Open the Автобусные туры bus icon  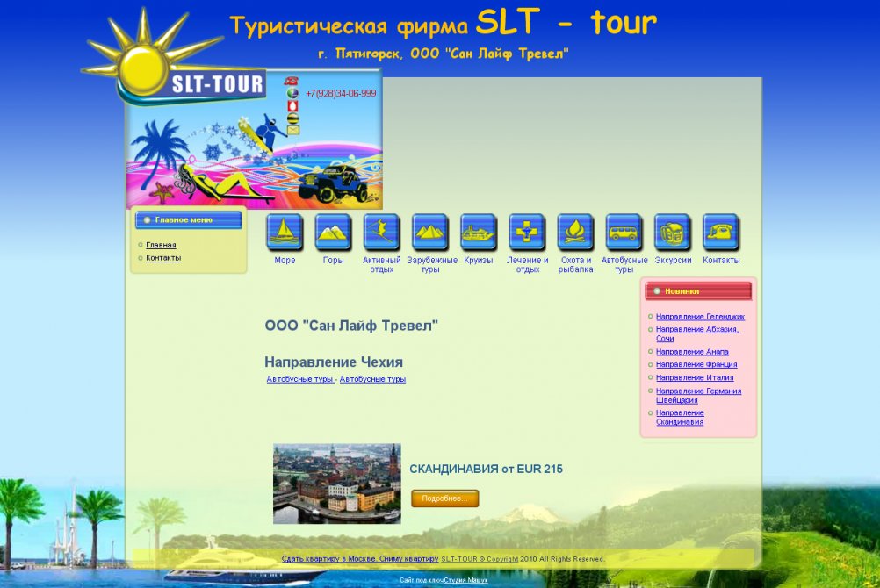[x=624, y=233]
